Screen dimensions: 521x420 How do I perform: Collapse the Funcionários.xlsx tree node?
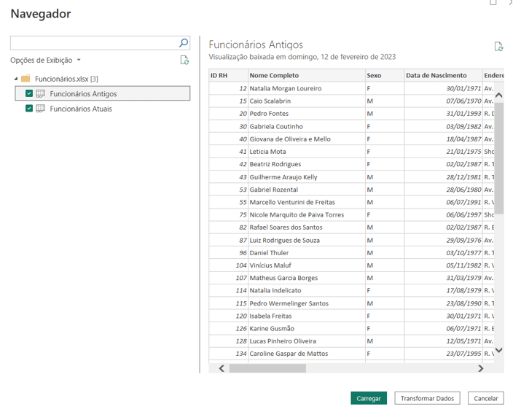click(x=16, y=79)
